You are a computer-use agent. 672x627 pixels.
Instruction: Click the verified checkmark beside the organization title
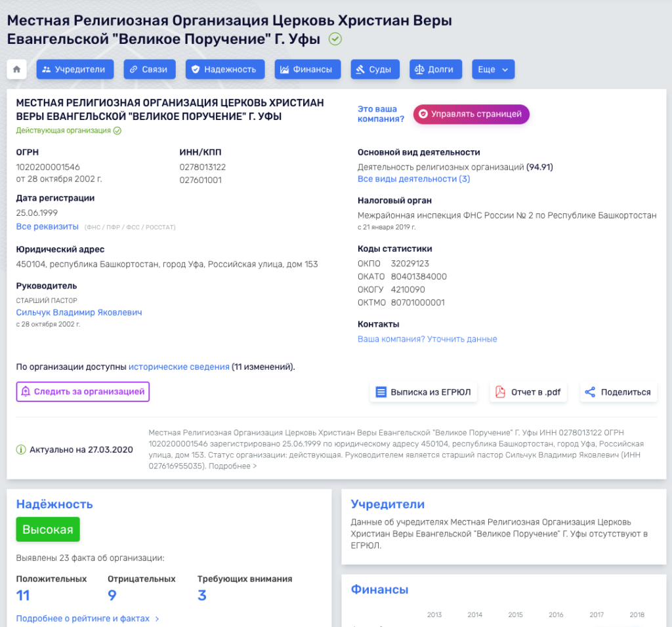(335, 39)
